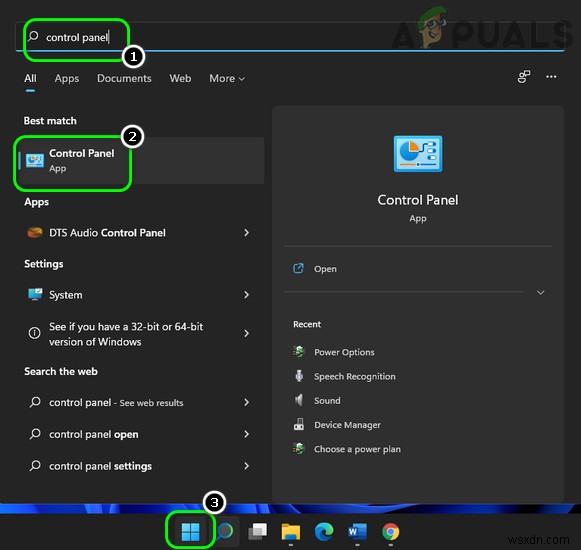Open Control Panel from Best match
The width and height of the screenshot is (581, 550).
click(140, 160)
